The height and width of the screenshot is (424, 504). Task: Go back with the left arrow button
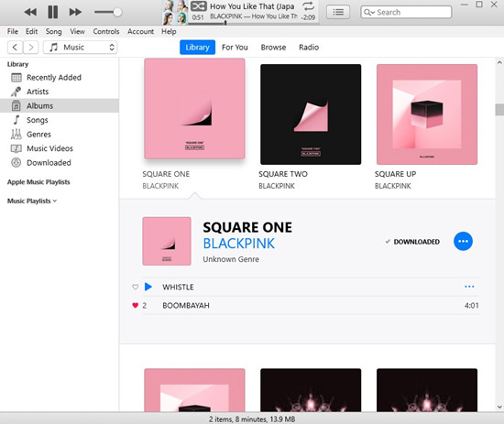pos(15,48)
